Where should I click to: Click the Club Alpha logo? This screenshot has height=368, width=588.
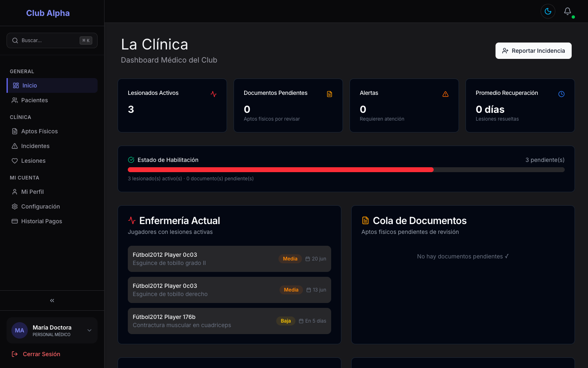[x=48, y=13]
